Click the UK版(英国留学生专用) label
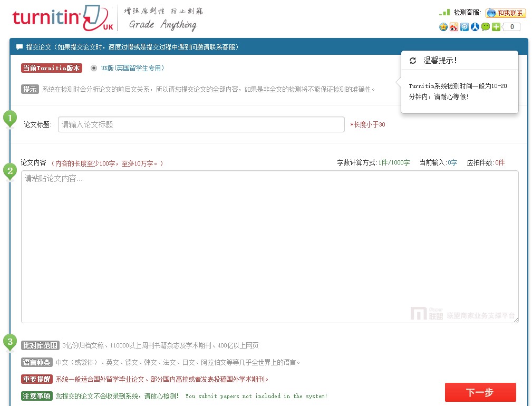Image resolution: width=532 pixels, height=406 pixels. 133,68
